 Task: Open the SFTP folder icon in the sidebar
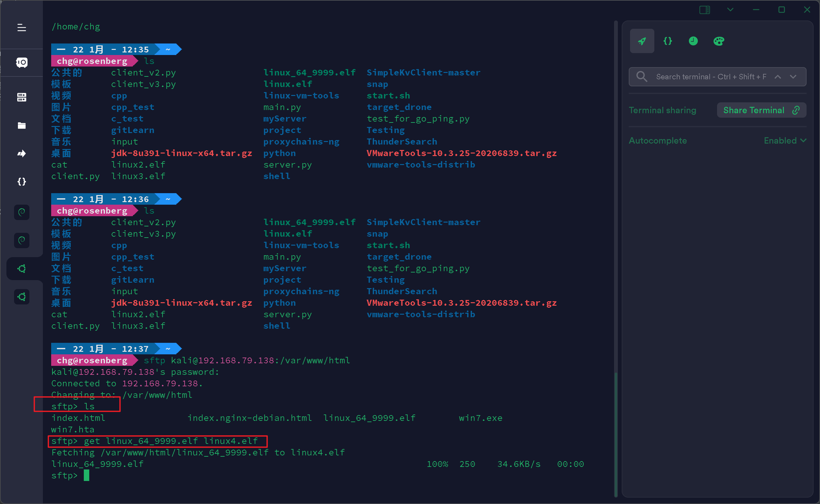tap(22, 125)
